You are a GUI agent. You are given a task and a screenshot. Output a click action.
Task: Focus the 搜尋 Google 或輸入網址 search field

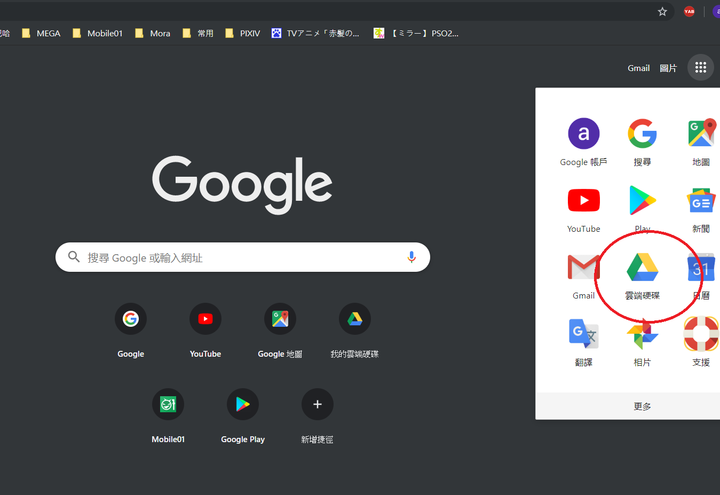click(242, 257)
